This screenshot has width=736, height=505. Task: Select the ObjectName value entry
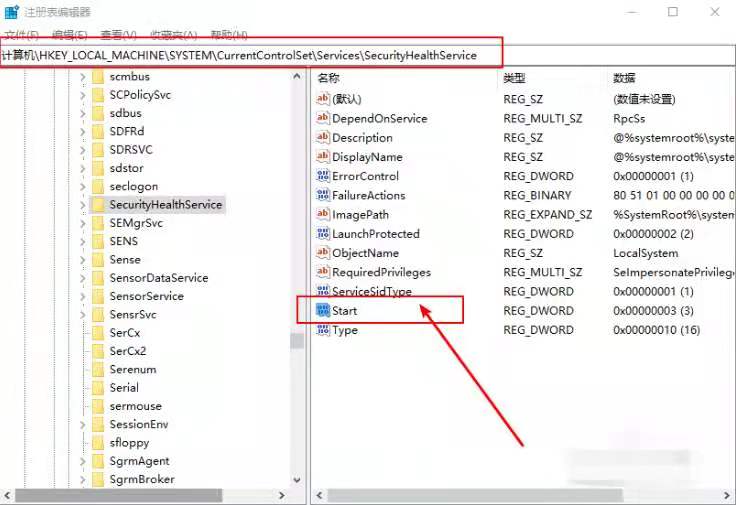(365, 253)
